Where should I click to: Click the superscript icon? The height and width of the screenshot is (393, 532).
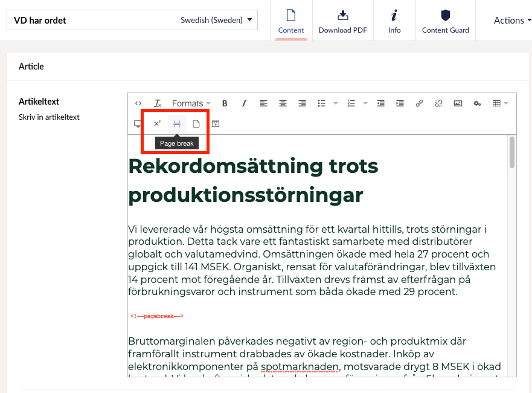pos(157,124)
